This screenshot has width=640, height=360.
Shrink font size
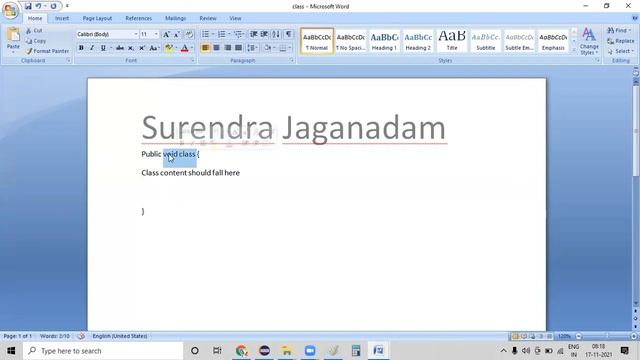pos(177,34)
